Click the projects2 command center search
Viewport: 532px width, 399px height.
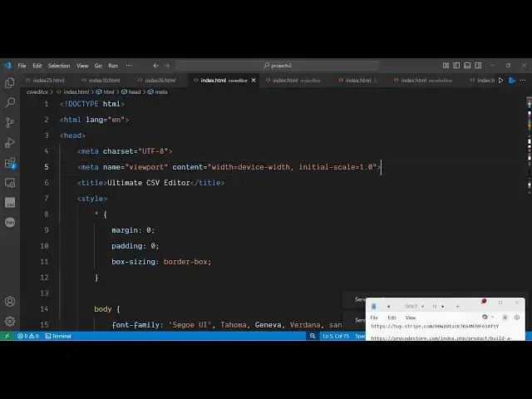(x=278, y=66)
